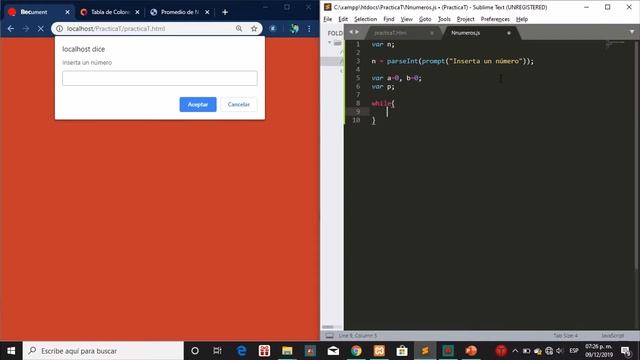This screenshot has width=640, height=360.
Task: Open the zoom magnifier icon in address bar
Action: tap(239, 29)
